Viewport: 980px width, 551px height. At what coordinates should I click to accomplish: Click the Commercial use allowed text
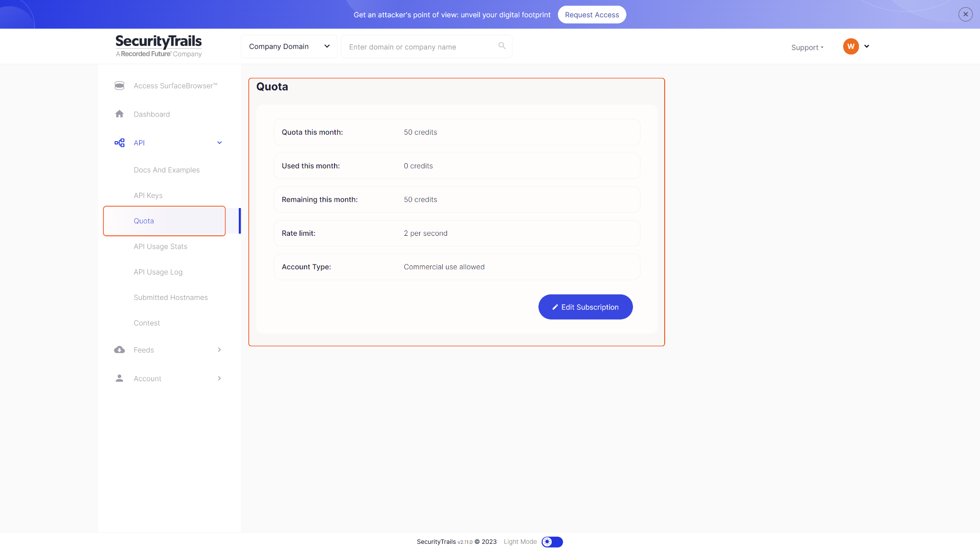click(444, 267)
